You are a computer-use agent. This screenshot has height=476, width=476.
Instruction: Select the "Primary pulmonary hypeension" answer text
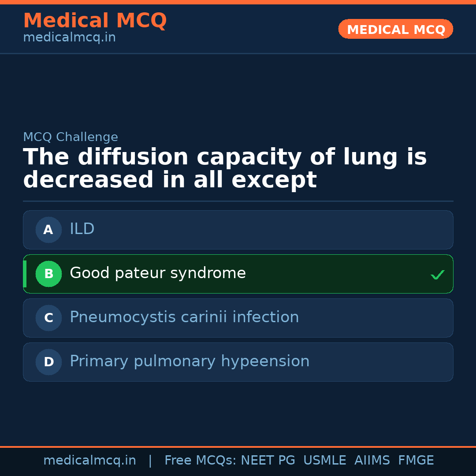click(x=190, y=361)
